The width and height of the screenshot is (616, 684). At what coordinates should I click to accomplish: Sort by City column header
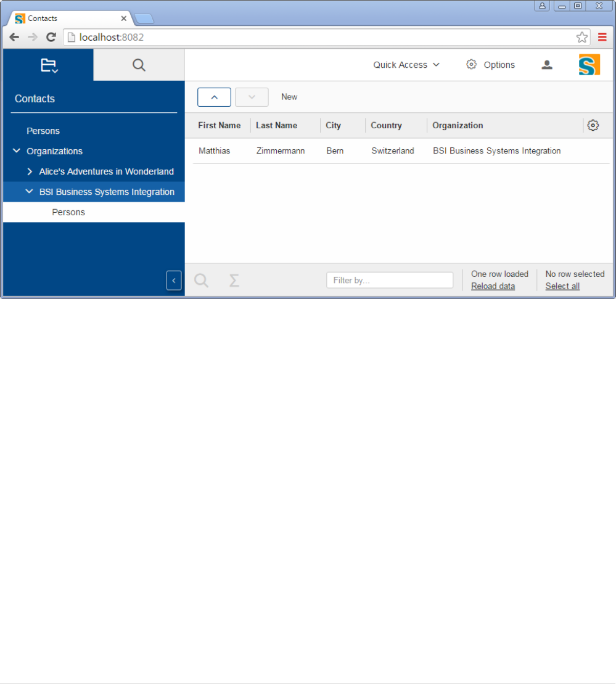[333, 125]
